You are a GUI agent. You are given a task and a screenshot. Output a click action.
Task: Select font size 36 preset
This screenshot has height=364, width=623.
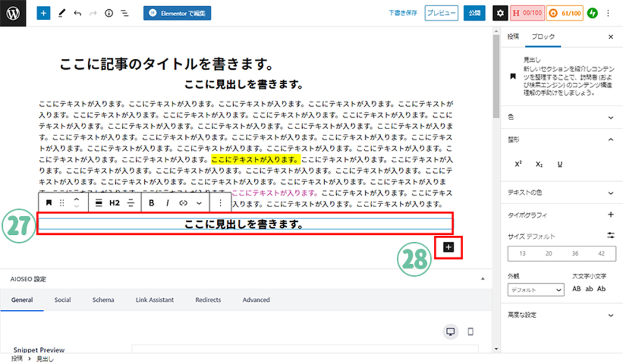575,253
